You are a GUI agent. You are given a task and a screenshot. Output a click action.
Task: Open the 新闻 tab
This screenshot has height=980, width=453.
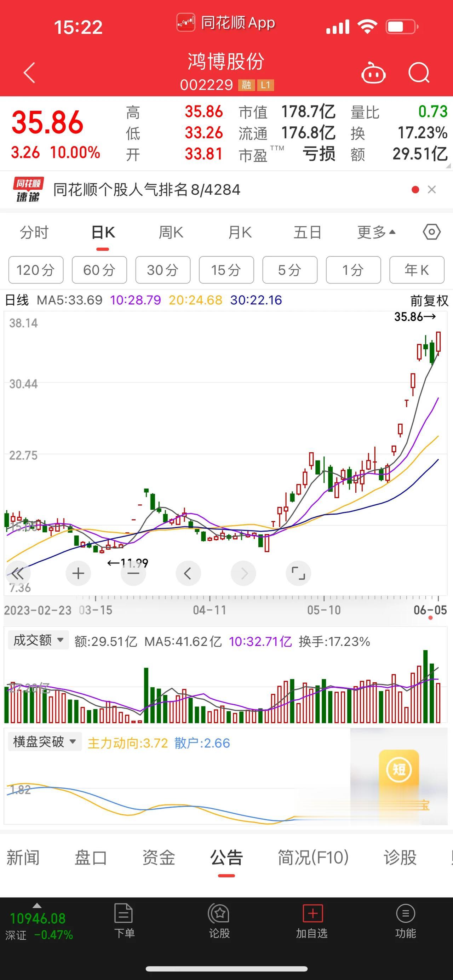[23, 858]
